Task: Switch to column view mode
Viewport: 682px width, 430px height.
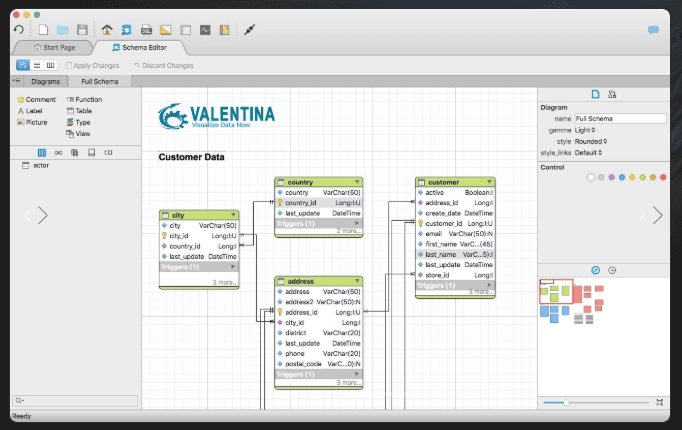Action: [50, 65]
